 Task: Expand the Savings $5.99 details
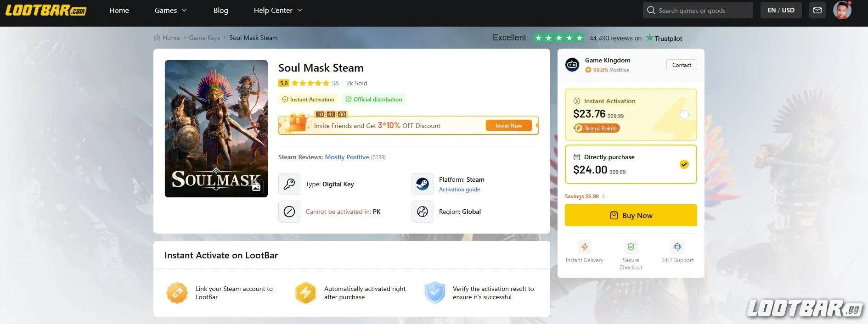[585, 196]
